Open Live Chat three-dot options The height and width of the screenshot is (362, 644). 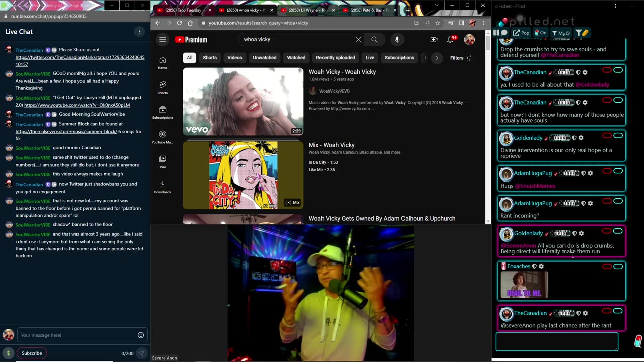(x=139, y=31)
